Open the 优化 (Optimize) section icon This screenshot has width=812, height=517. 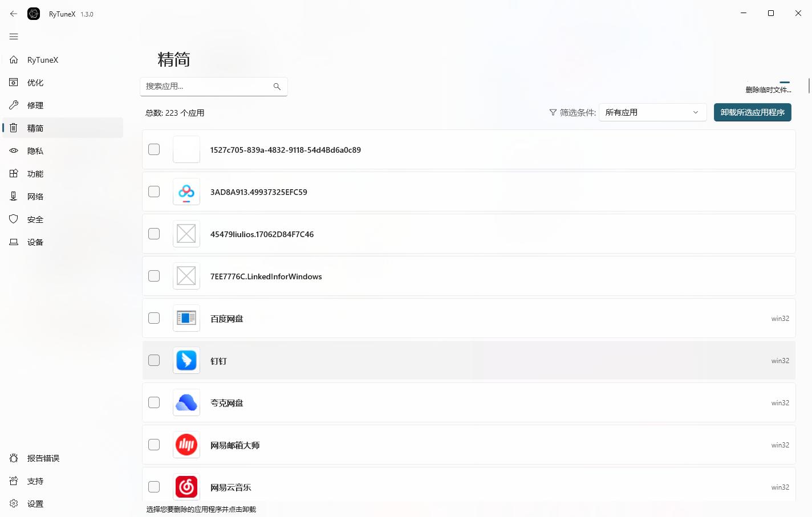(13, 82)
